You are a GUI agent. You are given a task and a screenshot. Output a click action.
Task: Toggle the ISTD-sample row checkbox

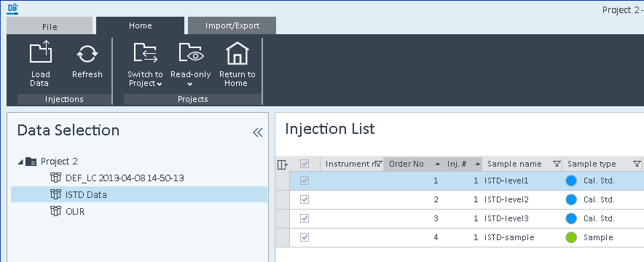tap(305, 237)
